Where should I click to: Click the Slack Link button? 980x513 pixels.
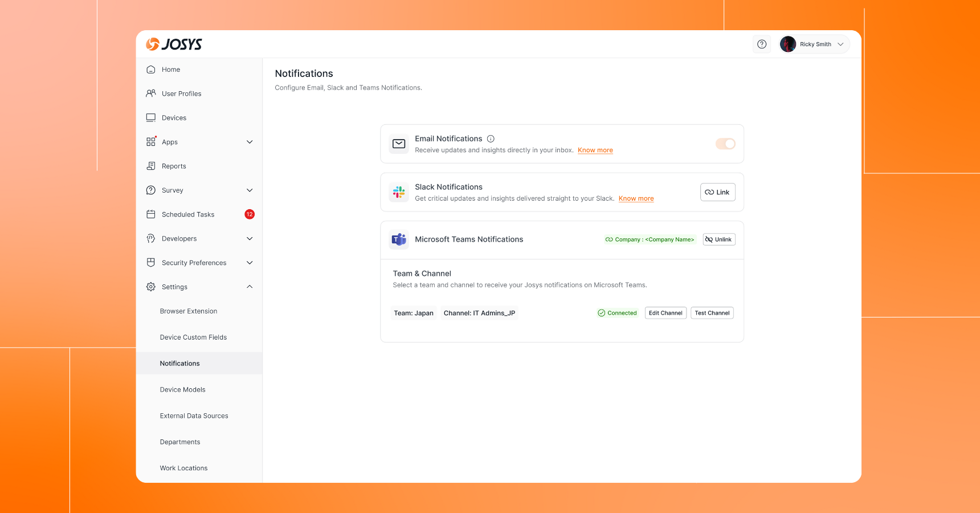[x=718, y=192]
